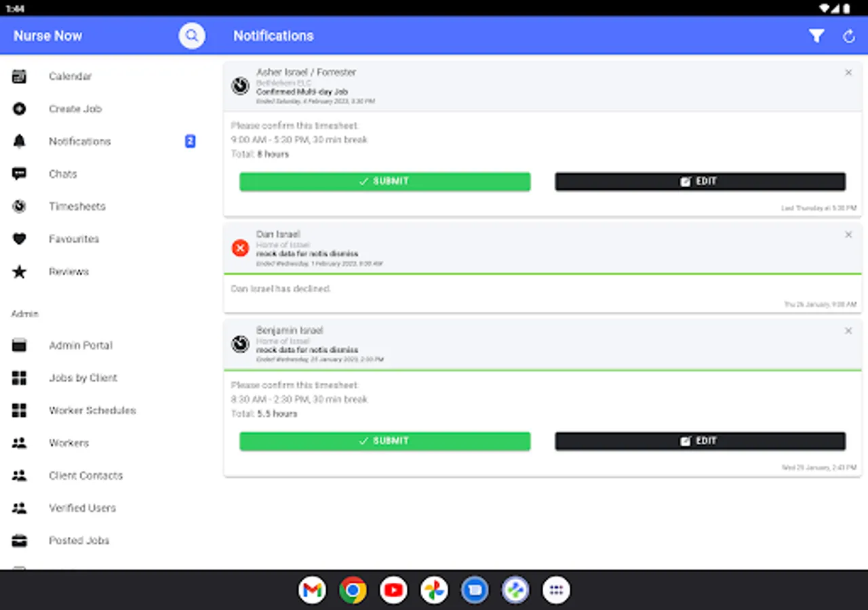The height and width of the screenshot is (610, 868).
Task: Click the Reviews star icon
Action: (19, 272)
